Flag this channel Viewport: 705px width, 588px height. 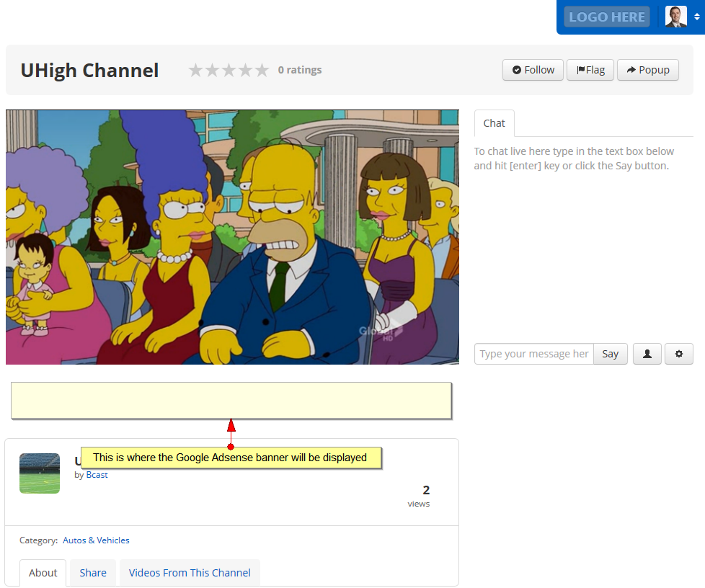[590, 70]
